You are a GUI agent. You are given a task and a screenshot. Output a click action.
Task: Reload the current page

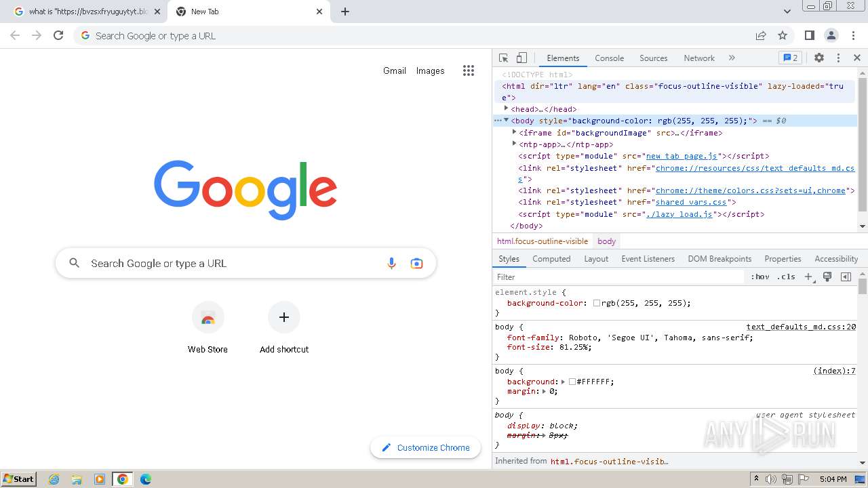58,35
